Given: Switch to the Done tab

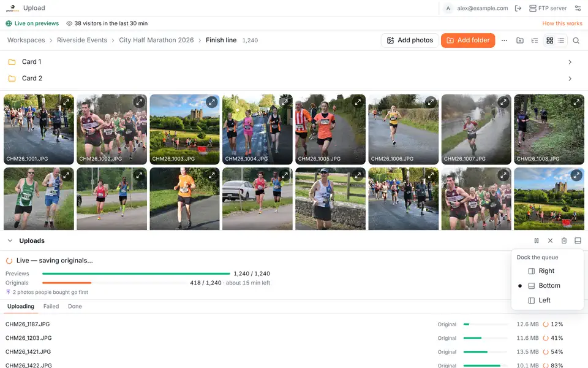Looking at the screenshot, I should click(x=75, y=307).
